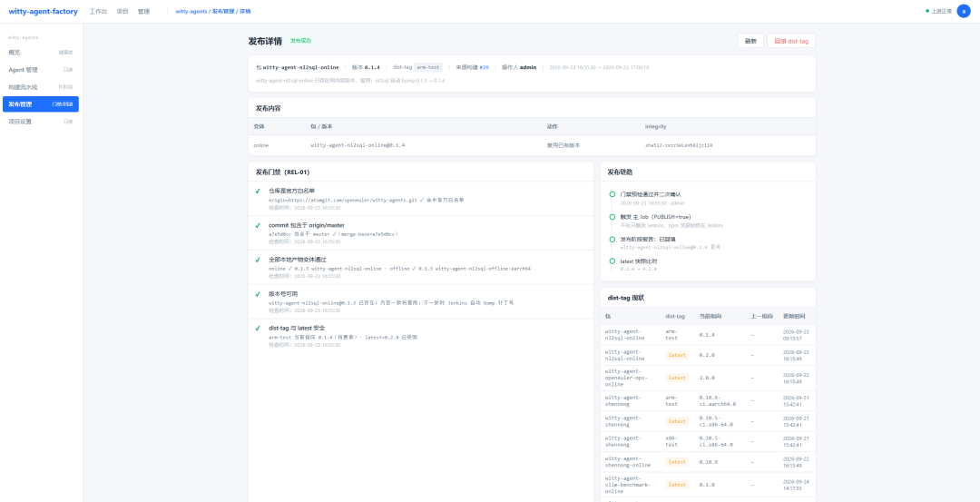Click package name witty-agent-nl2sql-online in header card
980x502 pixels.
[x=301, y=67]
